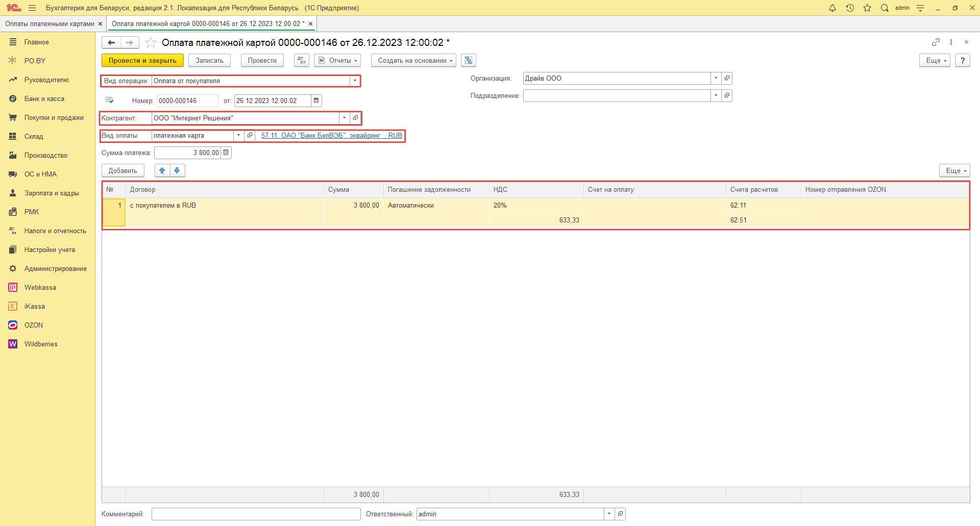
Task: Open Банк и касса section
Action: click(44, 98)
